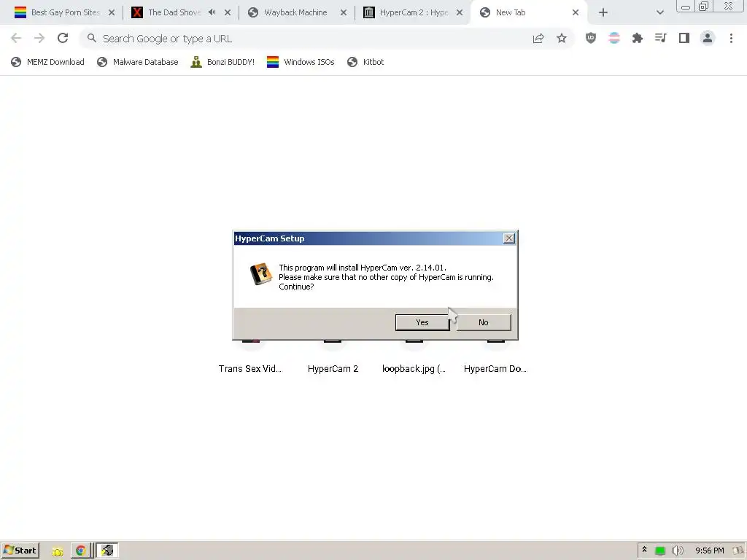Click the question book icon in dialog

pyautogui.click(x=260, y=274)
